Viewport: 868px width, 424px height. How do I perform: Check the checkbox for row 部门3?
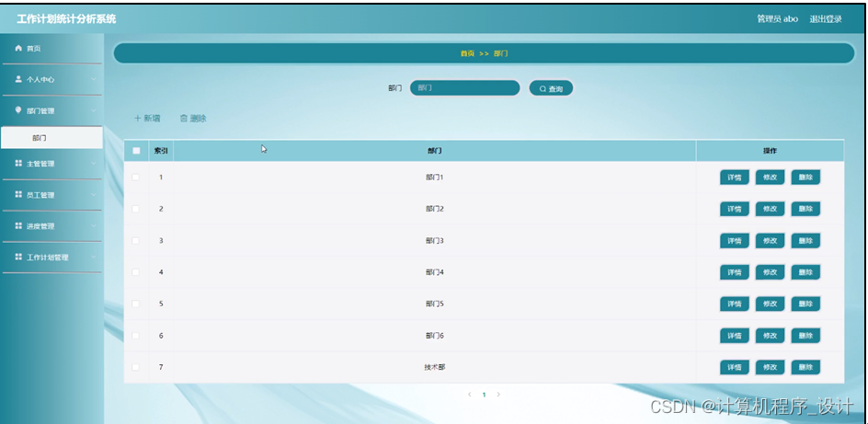pos(136,241)
